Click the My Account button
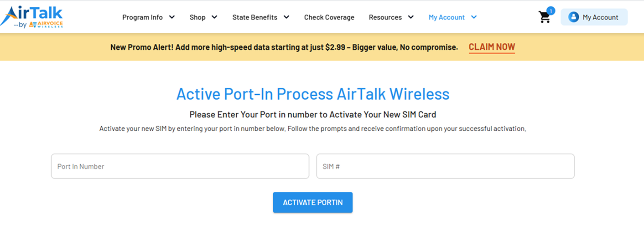644x235 pixels. pyautogui.click(x=600, y=17)
